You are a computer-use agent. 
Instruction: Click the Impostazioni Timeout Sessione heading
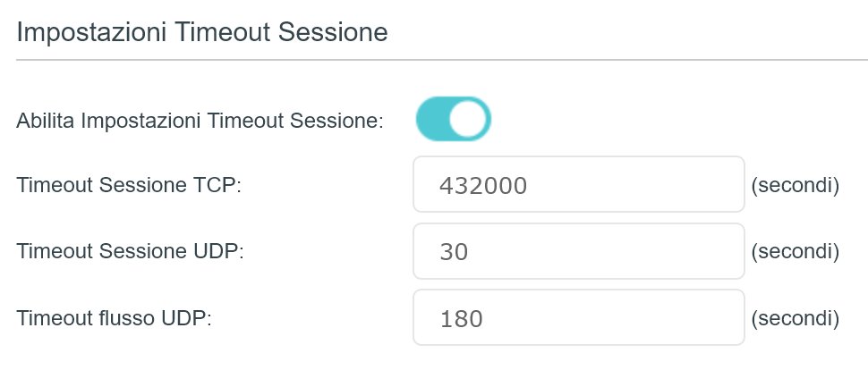(x=202, y=33)
